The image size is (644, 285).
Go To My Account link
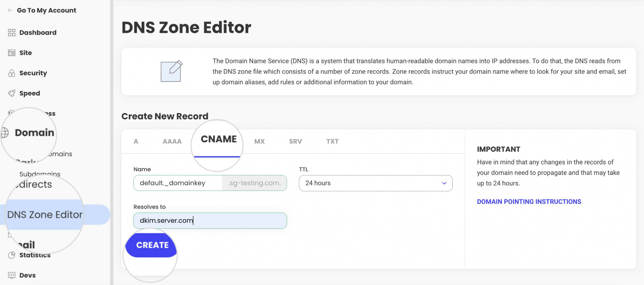coord(47,11)
